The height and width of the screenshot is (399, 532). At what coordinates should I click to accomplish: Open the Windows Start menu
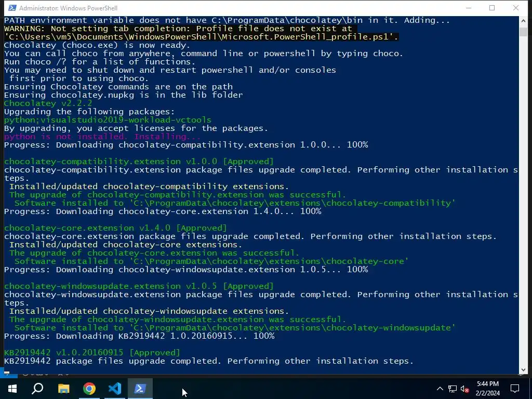pyautogui.click(x=12, y=389)
